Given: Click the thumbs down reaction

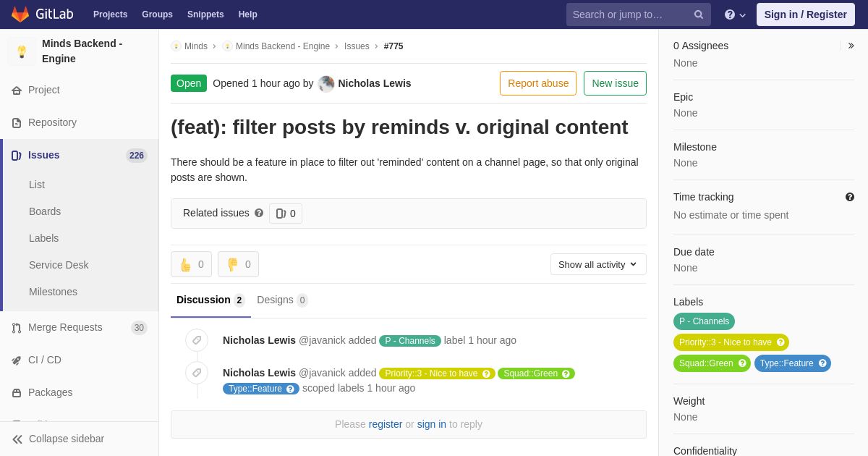Looking at the screenshot, I should coord(238,264).
